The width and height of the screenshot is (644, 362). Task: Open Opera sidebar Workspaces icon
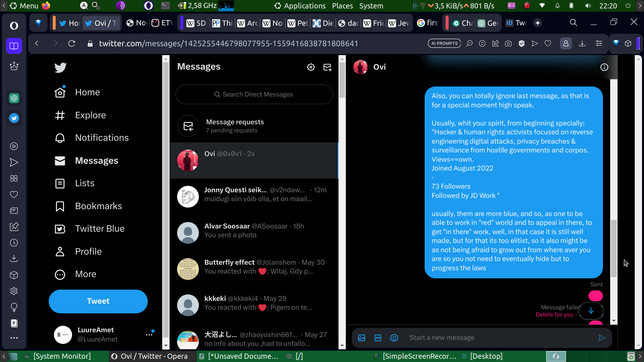tap(14, 46)
